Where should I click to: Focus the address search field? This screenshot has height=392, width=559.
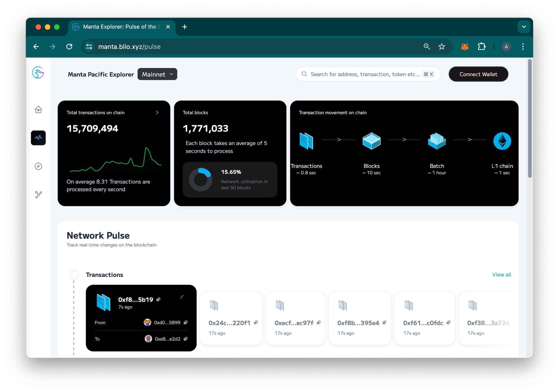tap(365, 74)
